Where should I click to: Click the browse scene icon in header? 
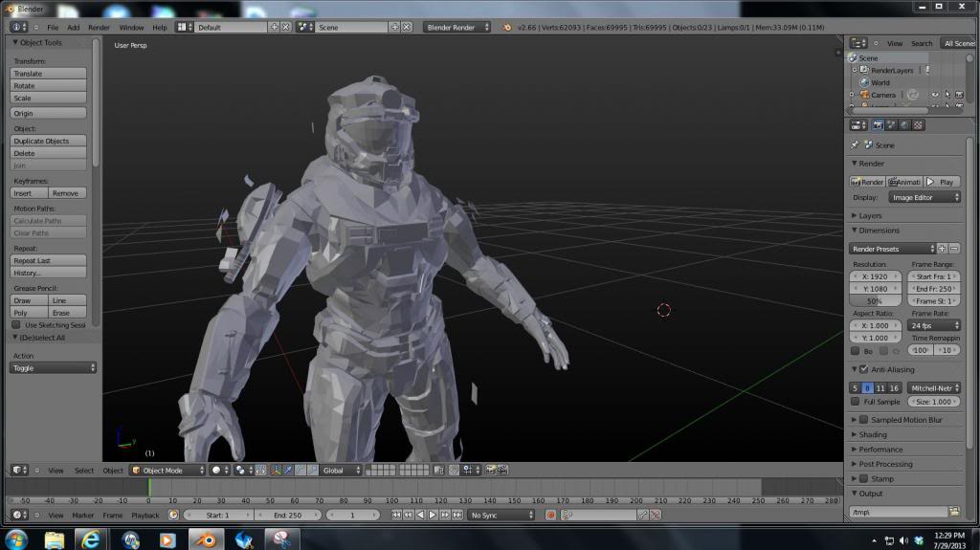click(305, 28)
